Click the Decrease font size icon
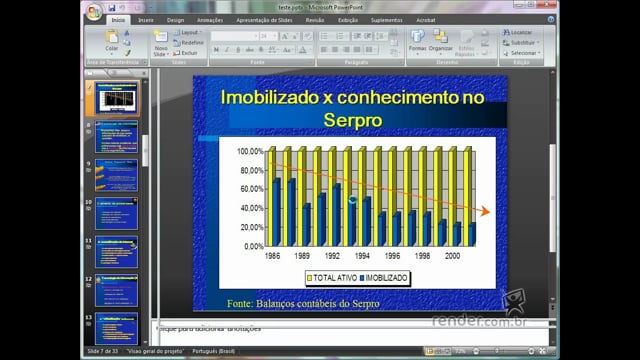Image resolution: width=640 pixels, height=360 pixels. [x=295, y=36]
